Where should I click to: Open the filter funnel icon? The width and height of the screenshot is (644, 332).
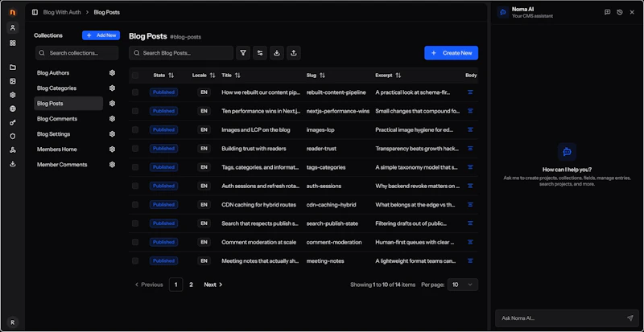tap(243, 53)
